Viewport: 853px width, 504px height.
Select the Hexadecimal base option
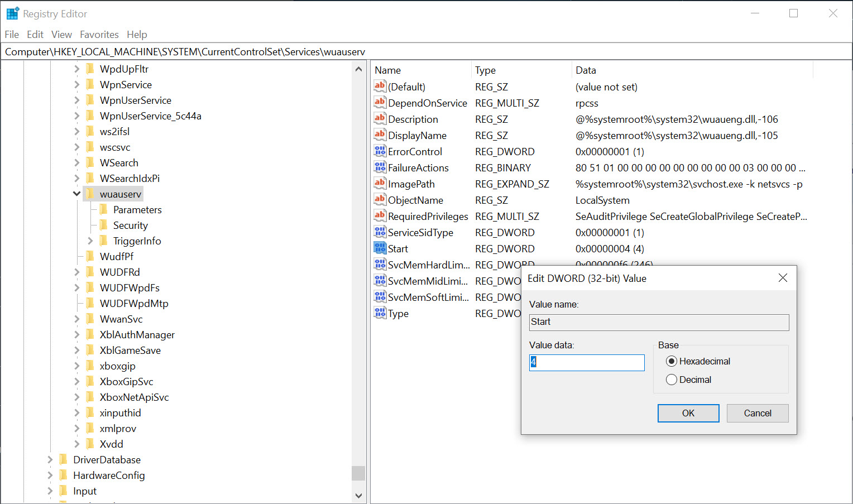698,361
